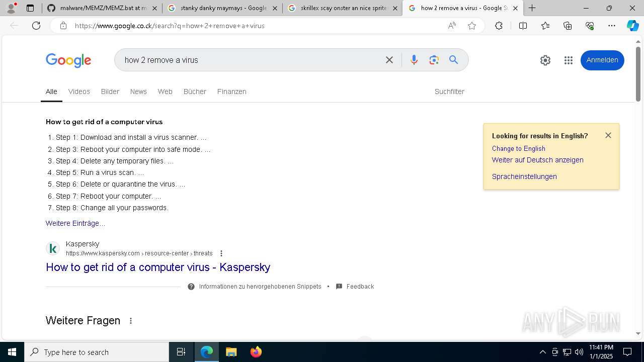This screenshot has width=644, height=362.
Task: Open the Kaspersky site favicon
Action: (53, 248)
